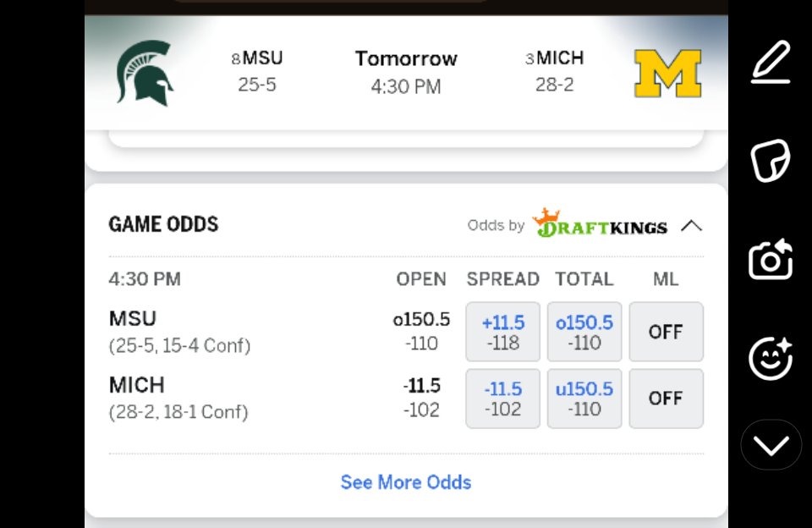Tap the retake camera icon

[x=771, y=259]
